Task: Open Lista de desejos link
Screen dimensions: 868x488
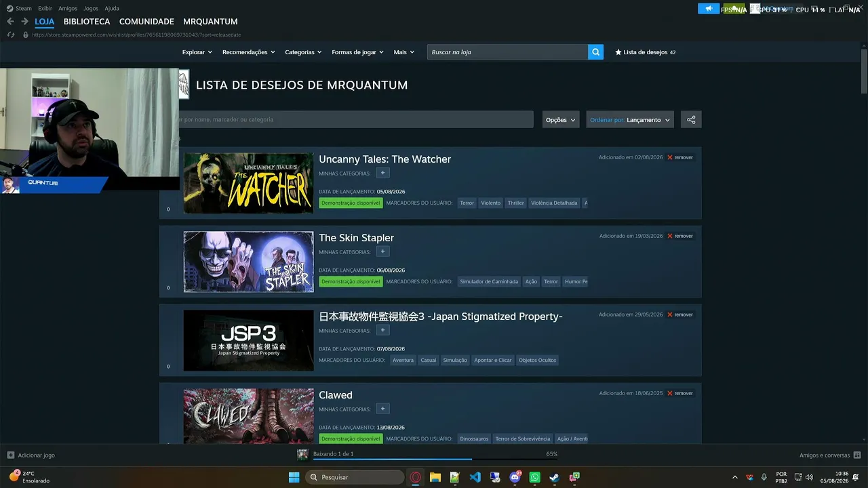Action: [646, 52]
